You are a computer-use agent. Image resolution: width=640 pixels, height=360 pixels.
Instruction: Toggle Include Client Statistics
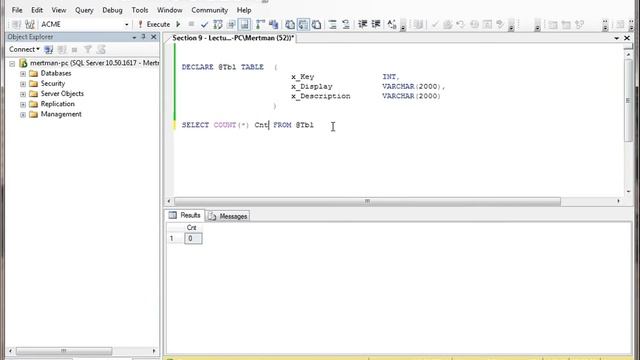click(x=273, y=24)
